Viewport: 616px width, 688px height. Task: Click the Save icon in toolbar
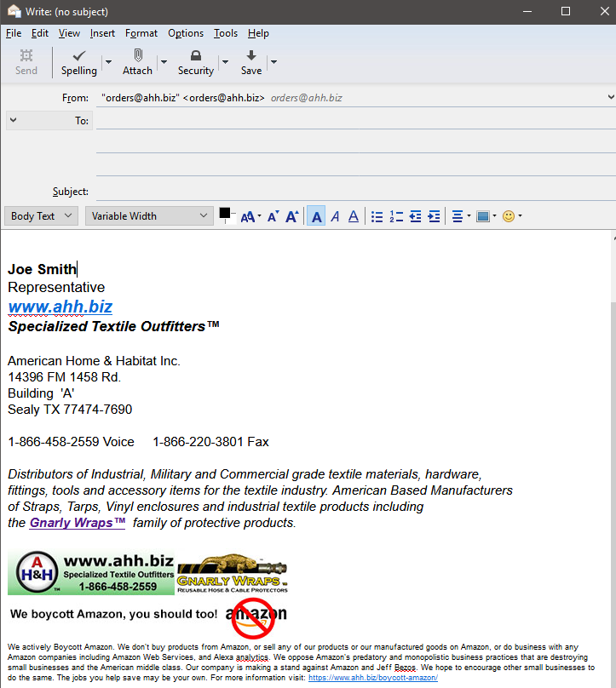click(x=250, y=55)
